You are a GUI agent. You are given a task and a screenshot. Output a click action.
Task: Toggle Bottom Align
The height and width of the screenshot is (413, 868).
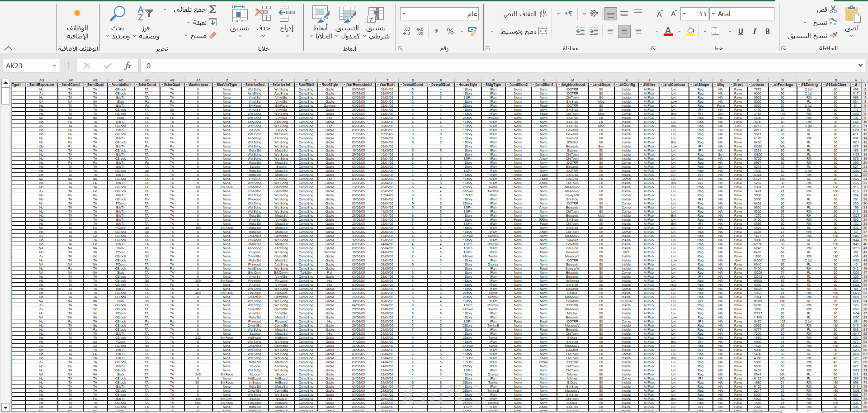click(x=611, y=14)
